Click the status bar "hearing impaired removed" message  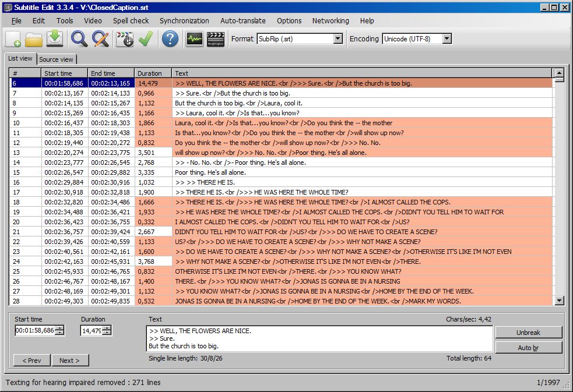point(83,383)
